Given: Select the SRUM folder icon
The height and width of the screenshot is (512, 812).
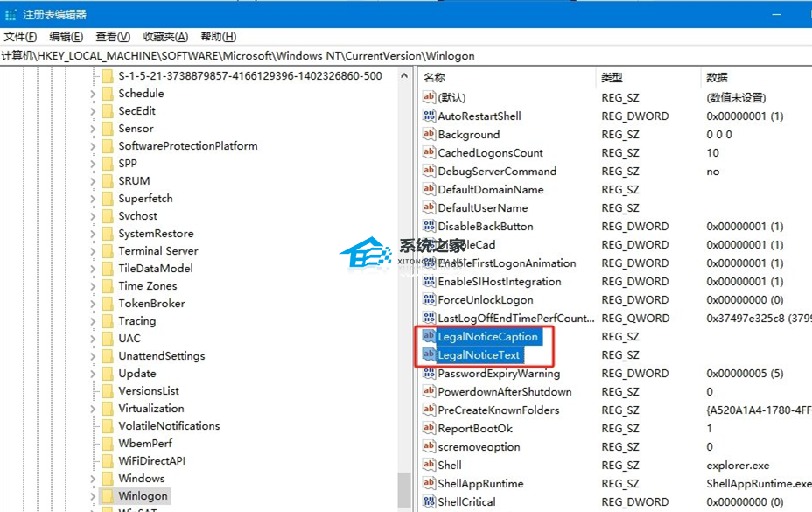Looking at the screenshot, I should coord(108,181).
